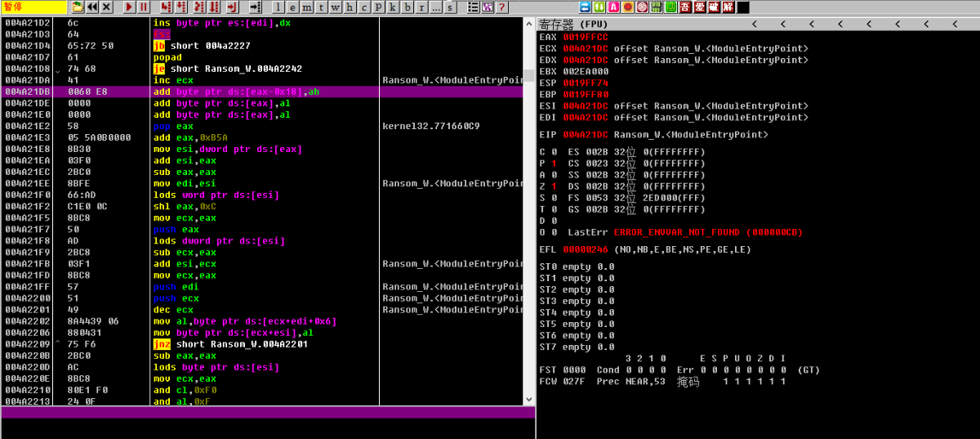980x439 pixels.
Task: Show CPU window with the c button
Action: pyautogui.click(x=364, y=7)
